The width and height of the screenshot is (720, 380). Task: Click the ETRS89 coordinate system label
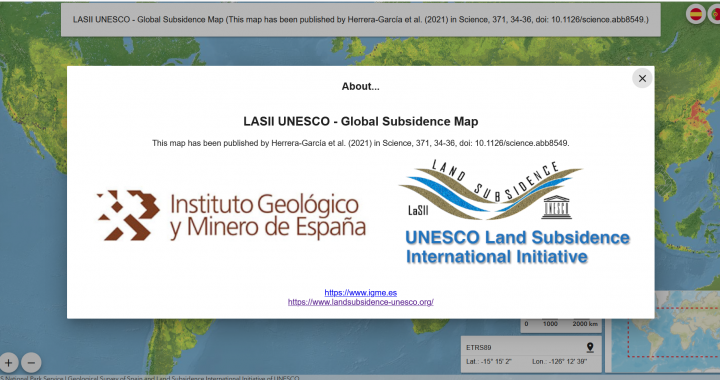(478, 347)
